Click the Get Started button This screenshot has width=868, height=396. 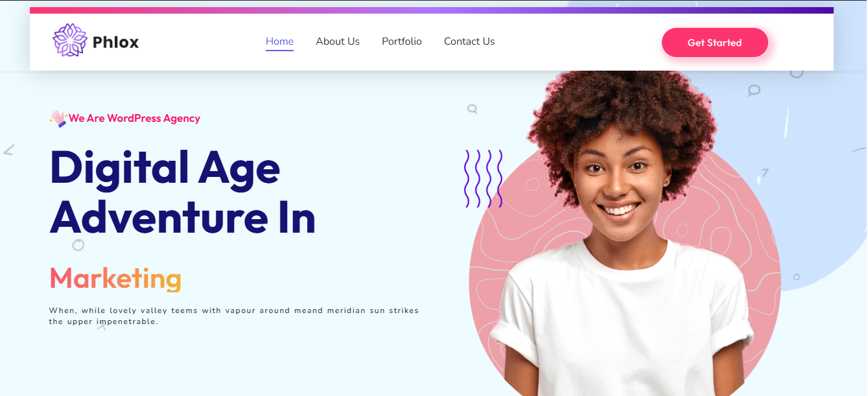(x=714, y=43)
